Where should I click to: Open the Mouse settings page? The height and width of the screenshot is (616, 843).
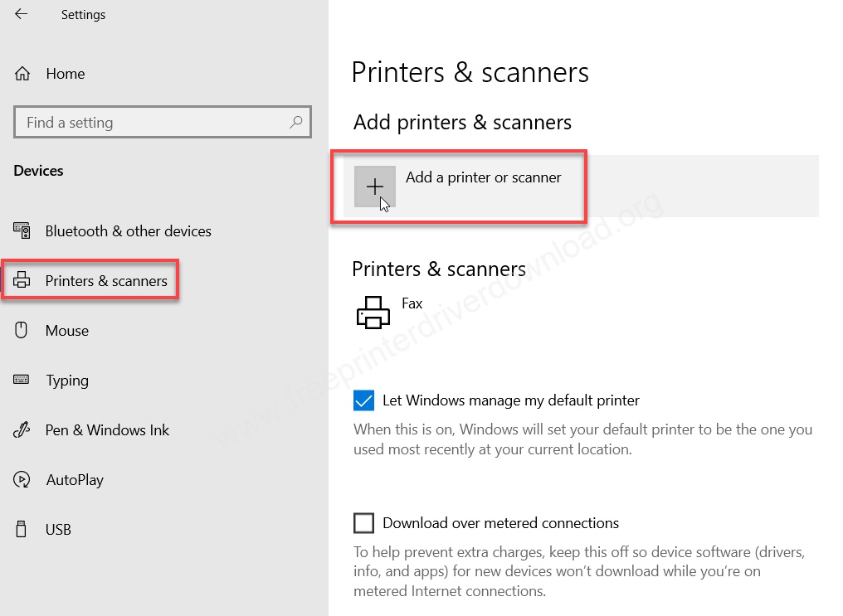point(67,330)
